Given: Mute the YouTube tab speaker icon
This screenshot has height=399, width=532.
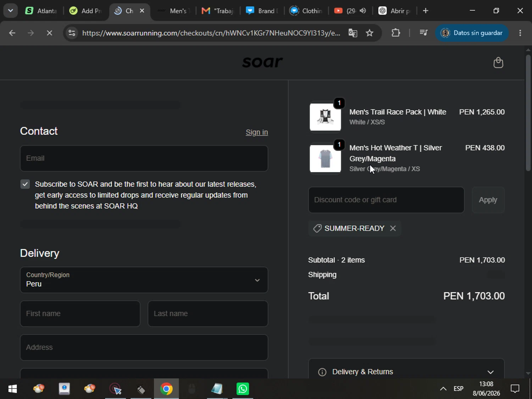Looking at the screenshot, I should tap(363, 11).
